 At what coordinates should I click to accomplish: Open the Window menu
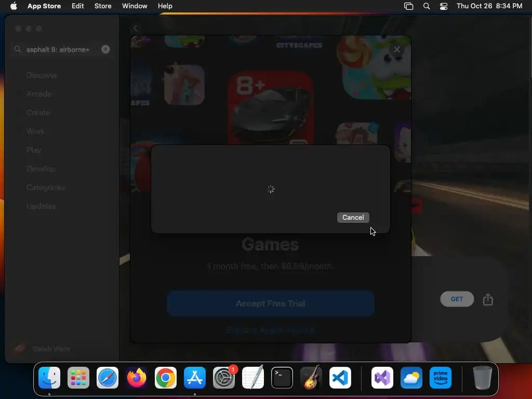pos(135,6)
